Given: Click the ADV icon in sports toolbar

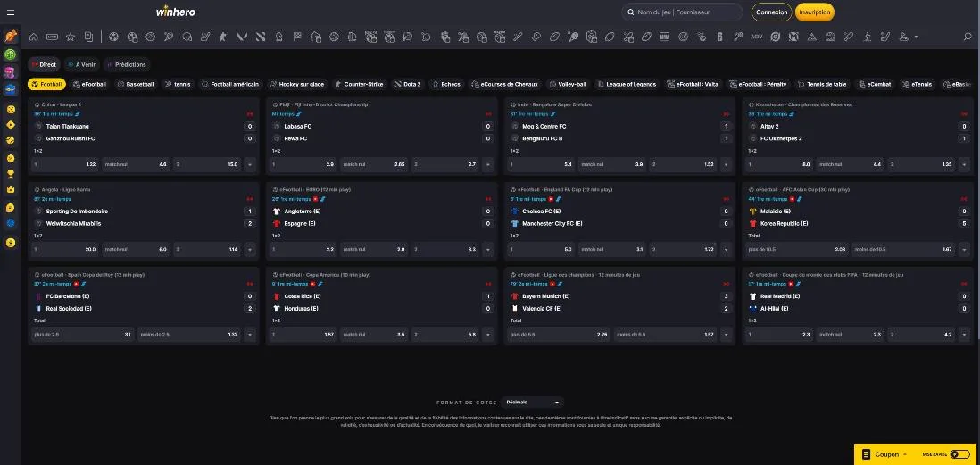Looking at the screenshot, I should click(757, 37).
